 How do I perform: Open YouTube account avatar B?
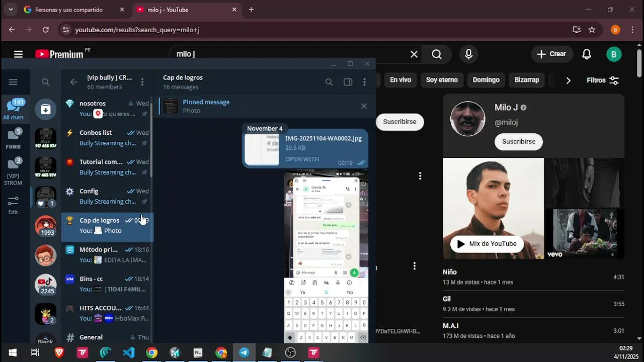coord(614,54)
